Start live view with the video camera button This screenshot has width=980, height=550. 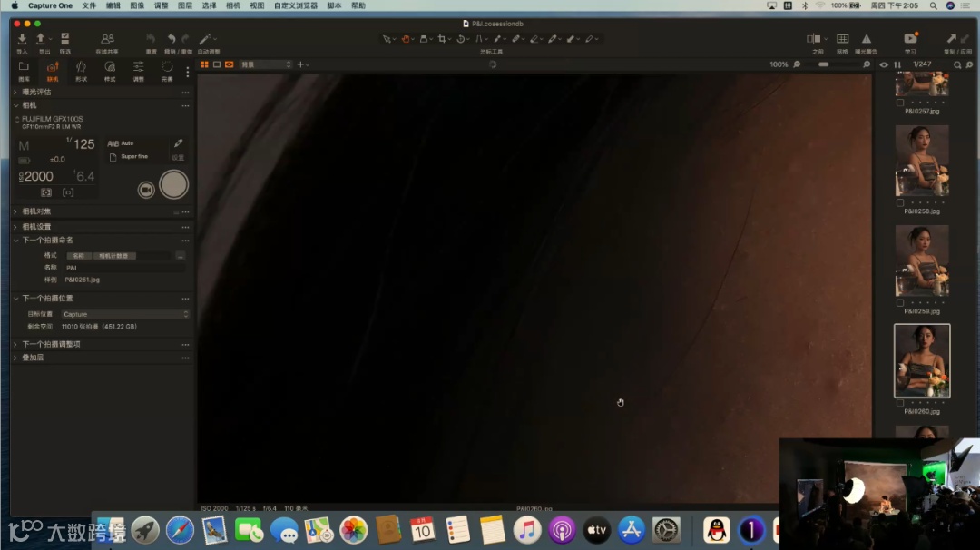coord(146,190)
